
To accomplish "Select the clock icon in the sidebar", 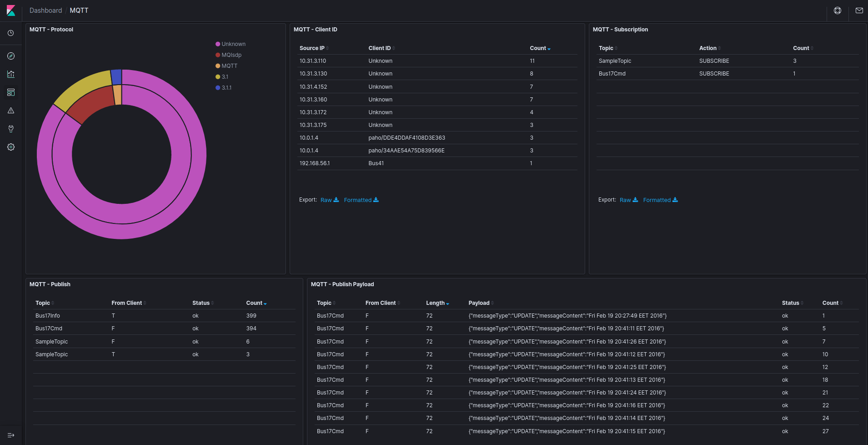I will click(x=10, y=33).
